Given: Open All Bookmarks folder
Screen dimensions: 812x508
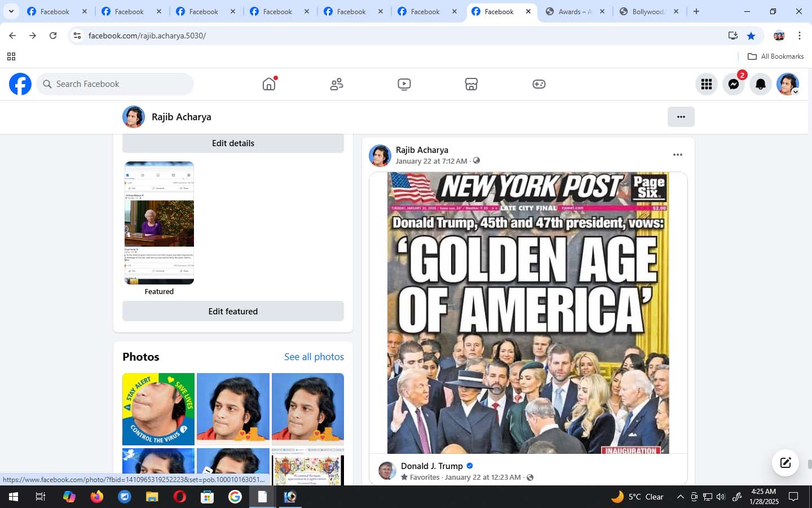Looking at the screenshot, I should (x=775, y=56).
